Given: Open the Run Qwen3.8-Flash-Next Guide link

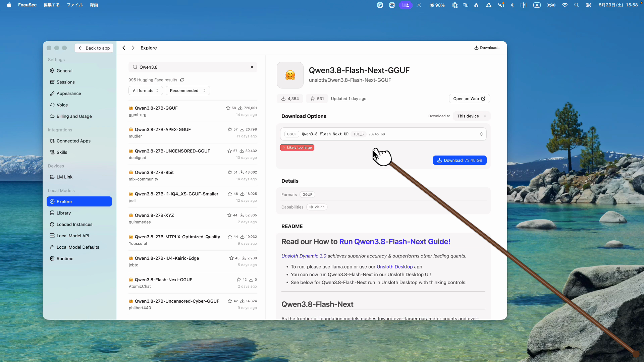Looking at the screenshot, I should (394, 242).
